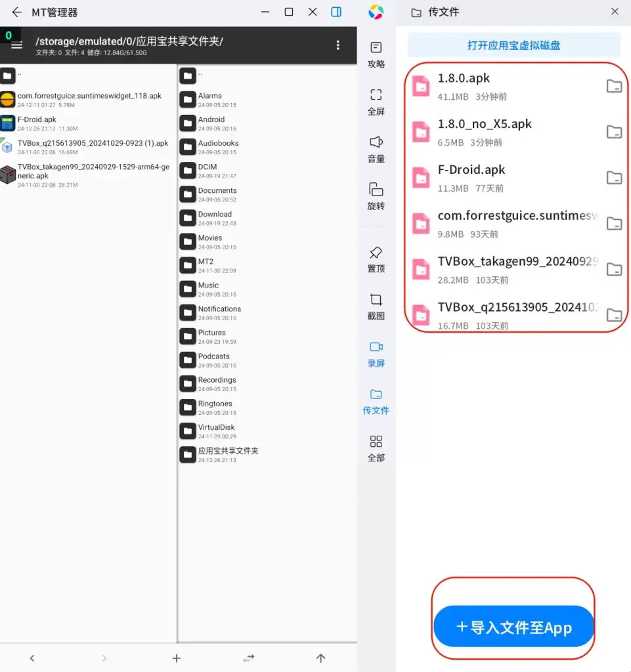Viewport: 631px width, 672px height.
Task: Go up one level with up arrow
Action: point(320,658)
